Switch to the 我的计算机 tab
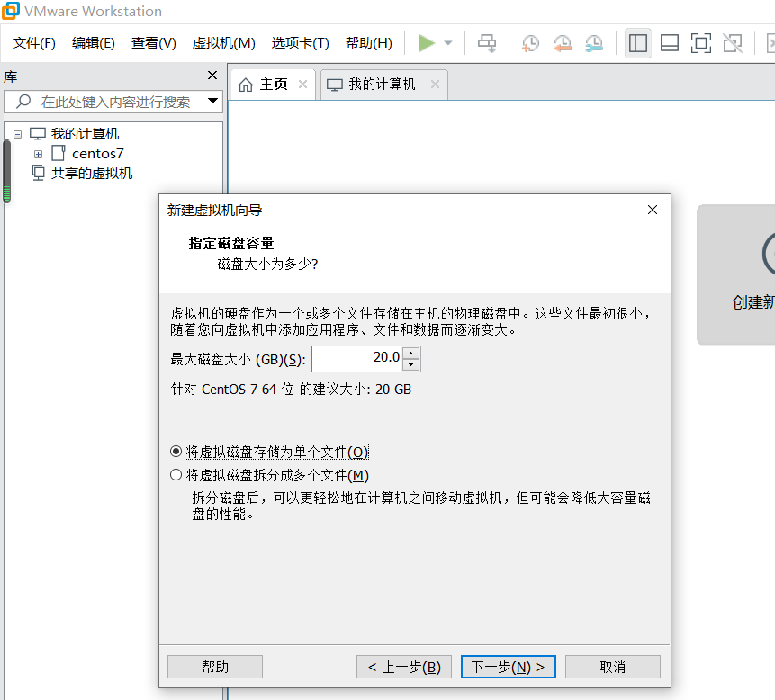The height and width of the screenshot is (700, 775). point(384,85)
